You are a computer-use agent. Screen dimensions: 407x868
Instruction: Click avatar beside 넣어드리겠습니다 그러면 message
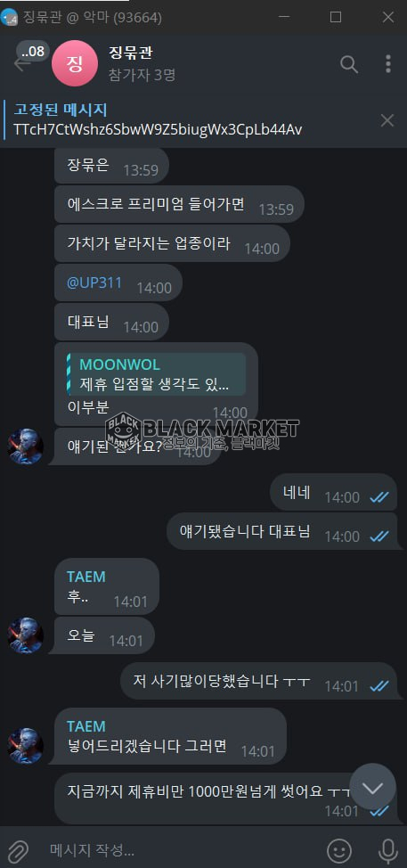point(26,746)
